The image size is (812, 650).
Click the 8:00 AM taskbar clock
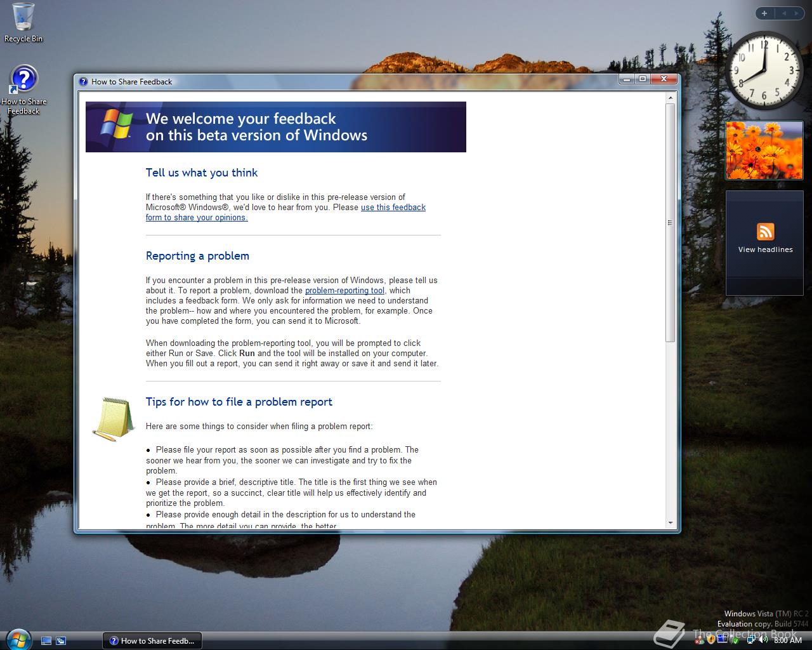(x=788, y=640)
